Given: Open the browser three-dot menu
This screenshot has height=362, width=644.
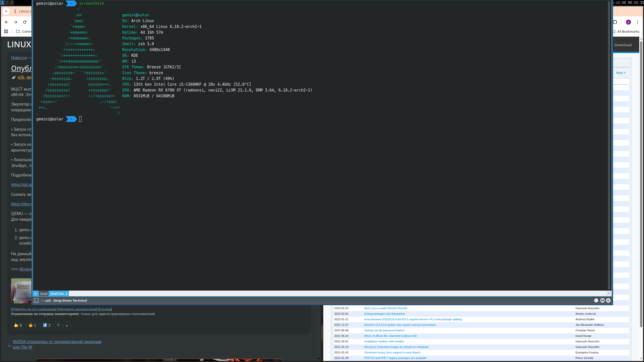Looking at the screenshot, I should point(637,22).
